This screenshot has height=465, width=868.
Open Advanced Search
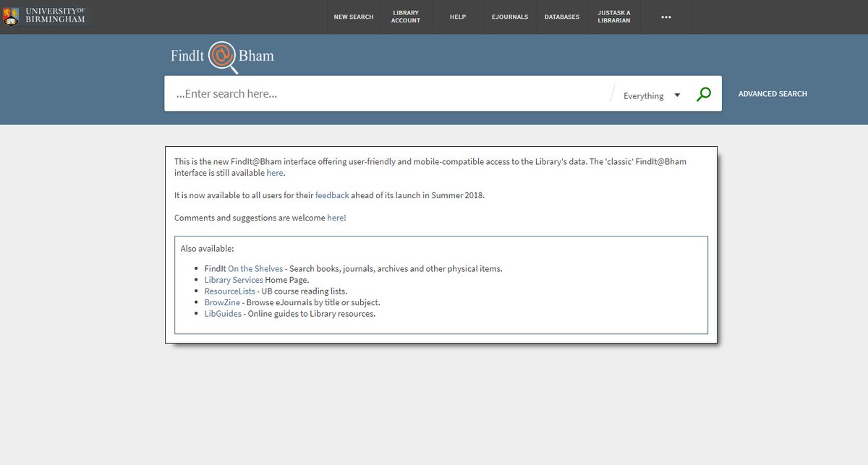coord(773,93)
